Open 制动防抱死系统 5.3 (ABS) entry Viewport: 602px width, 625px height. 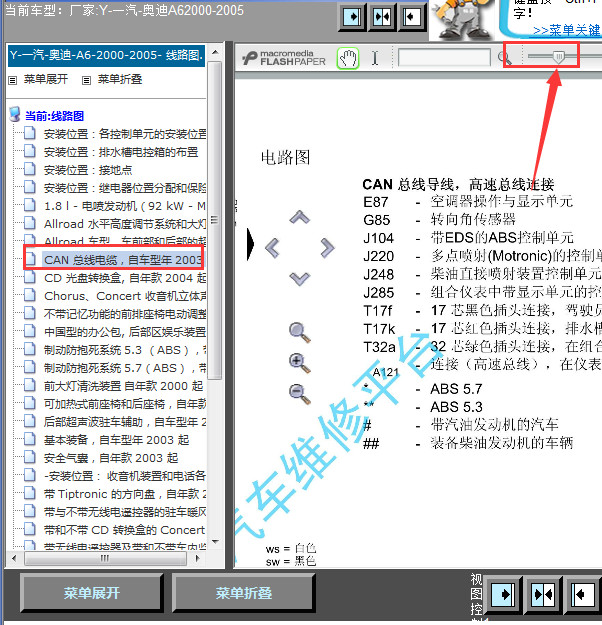[x=125, y=350]
